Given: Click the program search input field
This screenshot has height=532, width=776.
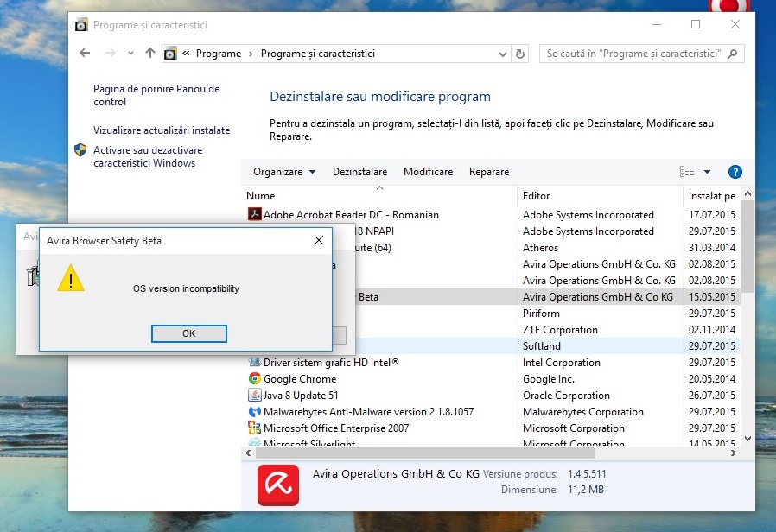Looking at the screenshot, I should point(635,54).
